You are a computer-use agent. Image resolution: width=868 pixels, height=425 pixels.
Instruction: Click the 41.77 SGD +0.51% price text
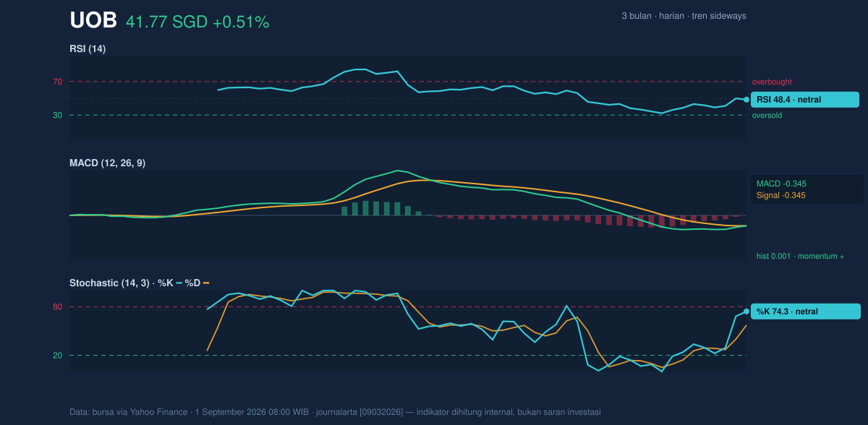pyautogui.click(x=197, y=22)
